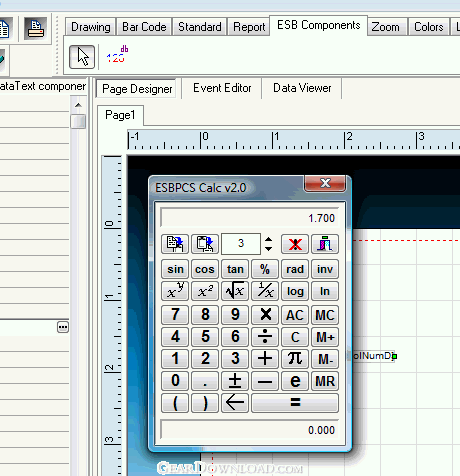Close the ESBPCS Calc window
460x476 pixels.
[325, 183]
